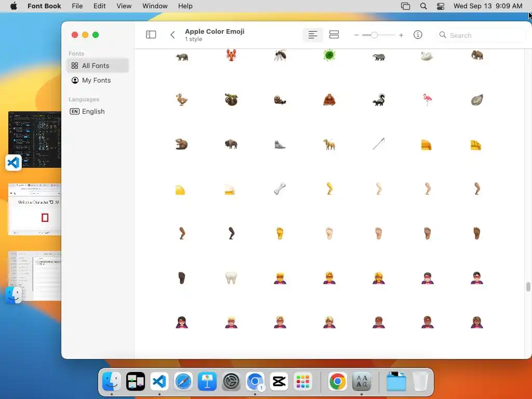Image resolution: width=532 pixels, height=399 pixels.
Task: Open the Font Book app menu
Action: [44, 6]
